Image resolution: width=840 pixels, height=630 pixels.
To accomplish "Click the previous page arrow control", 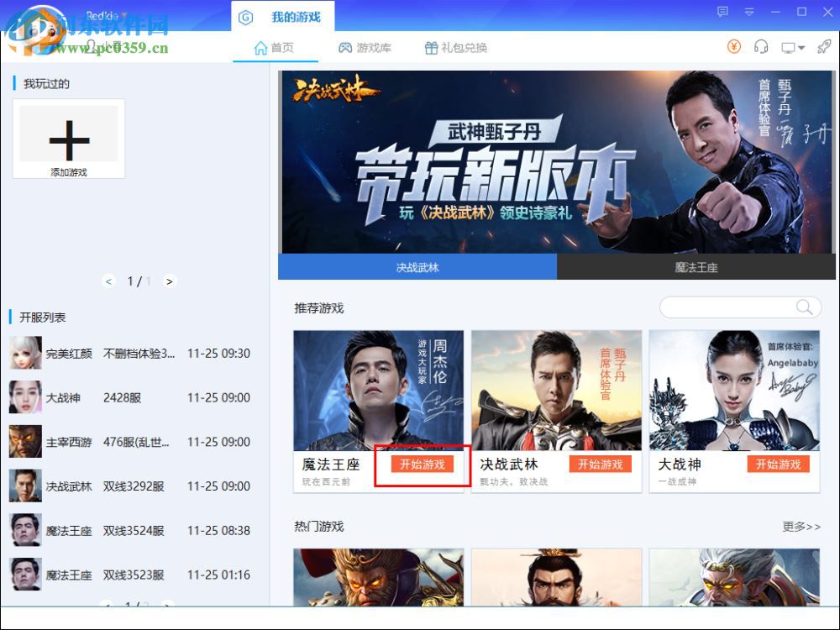I will point(108,281).
